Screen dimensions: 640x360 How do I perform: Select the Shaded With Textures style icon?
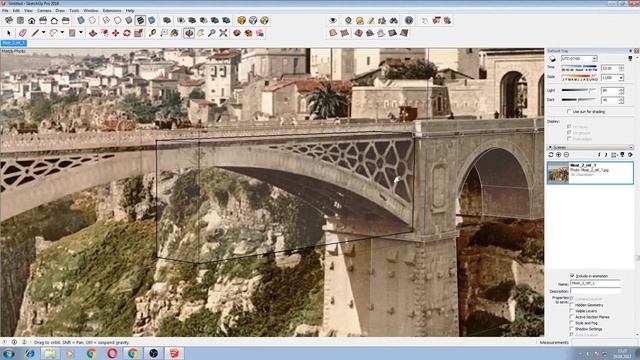[x=140, y=20]
